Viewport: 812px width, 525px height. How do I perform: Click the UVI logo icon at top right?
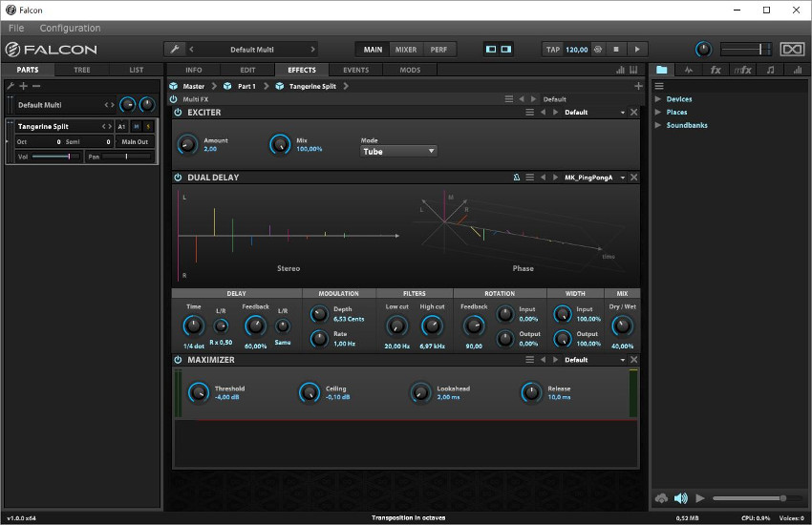[x=792, y=49]
